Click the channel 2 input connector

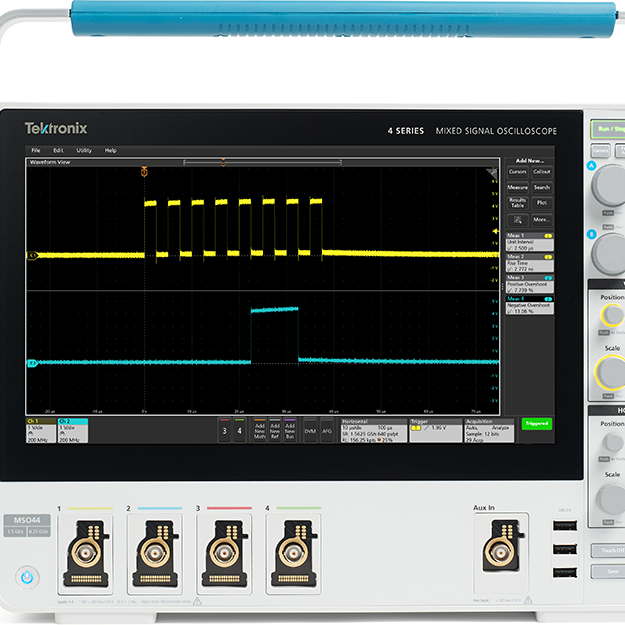click(x=155, y=554)
